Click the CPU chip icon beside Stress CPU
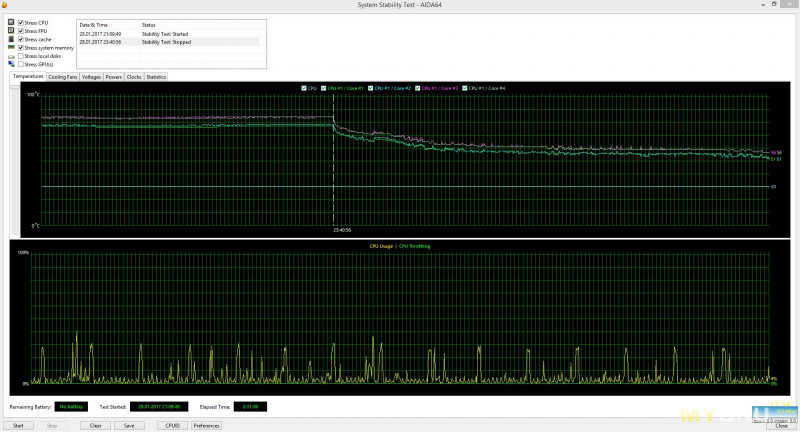This screenshot has height=432, width=800. coord(11,22)
